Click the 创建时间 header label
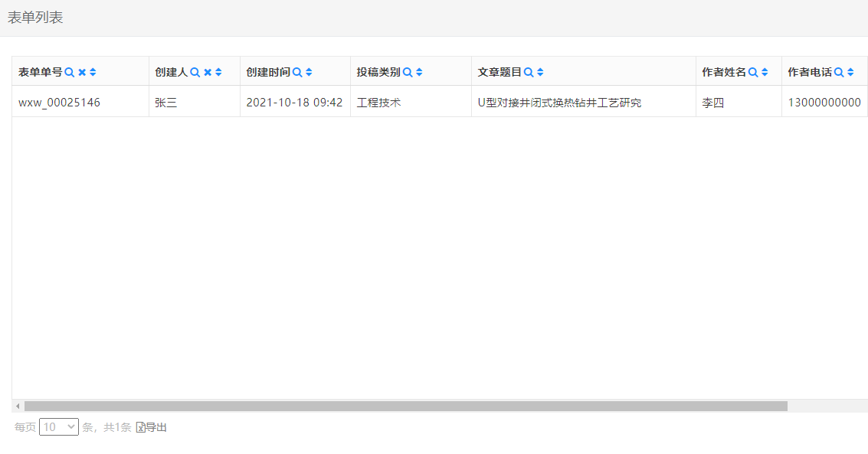The height and width of the screenshot is (454, 868). point(268,72)
